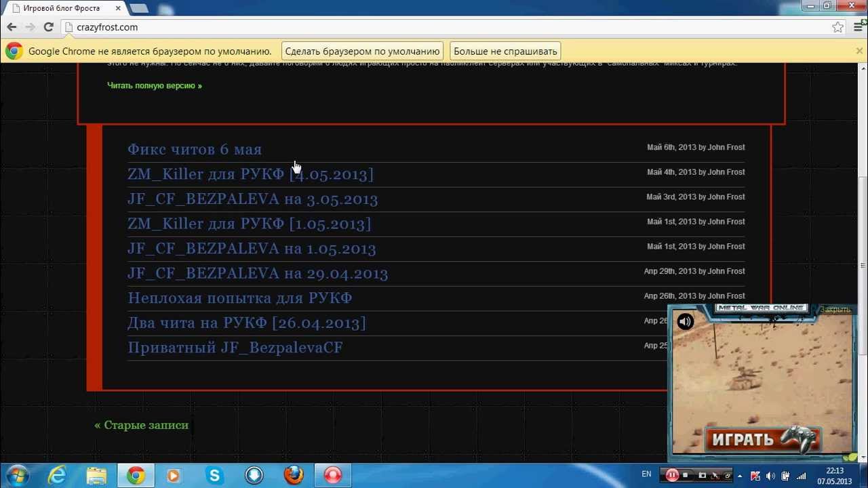Go back with the browser back arrow

pos(12,27)
